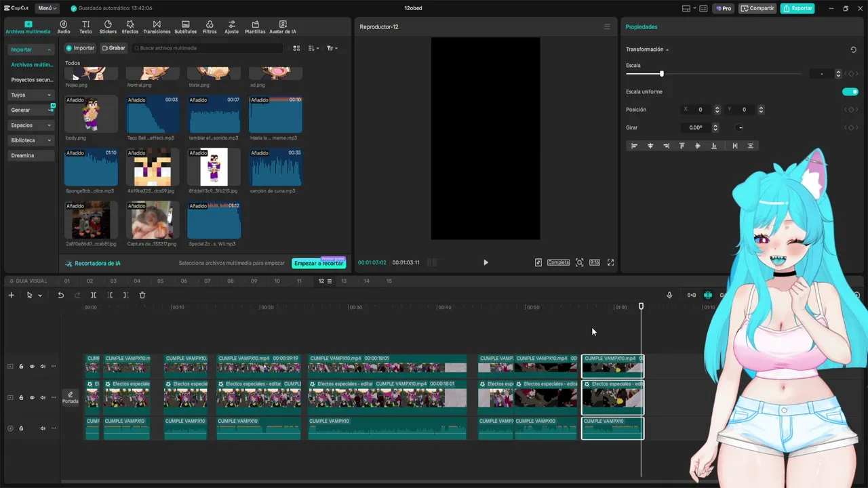This screenshot has height=488, width=868.
Task: Toggle the Escala uniforme switch
Action: click(850, 91)
